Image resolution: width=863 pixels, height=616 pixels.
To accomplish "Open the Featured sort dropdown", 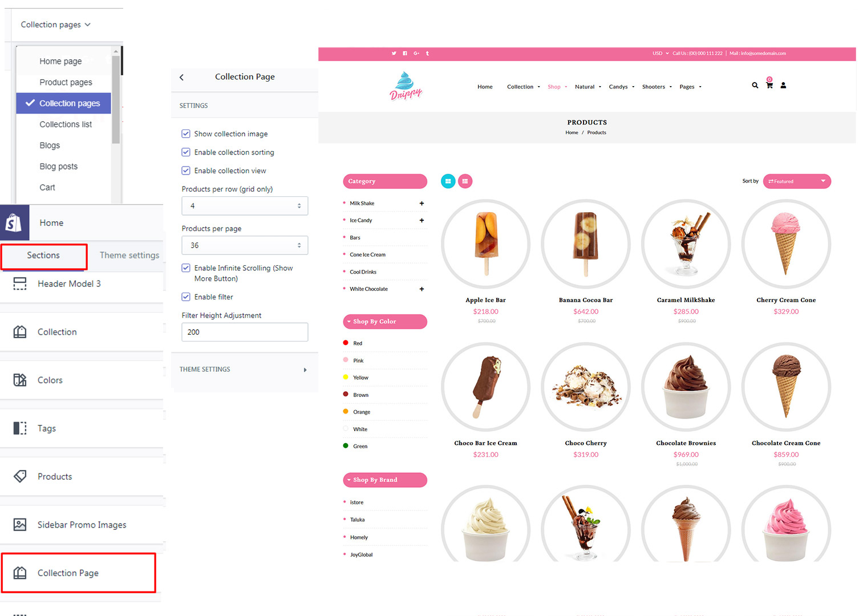I will 796,181.
